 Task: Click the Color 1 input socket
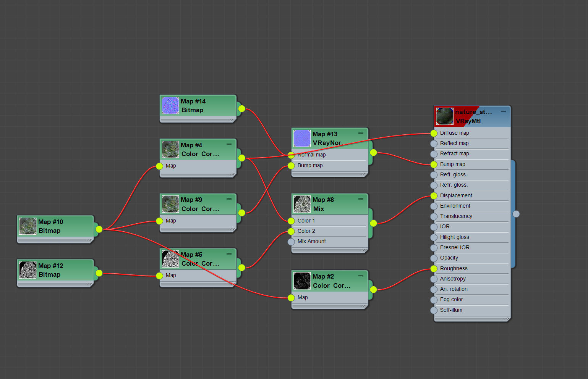click(x=291, y=221)
